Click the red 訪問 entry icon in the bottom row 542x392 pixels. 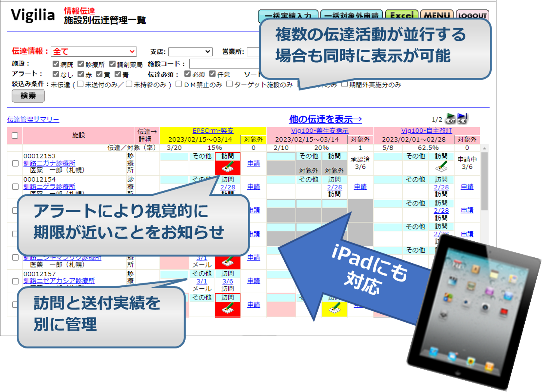tap(228, 309)
